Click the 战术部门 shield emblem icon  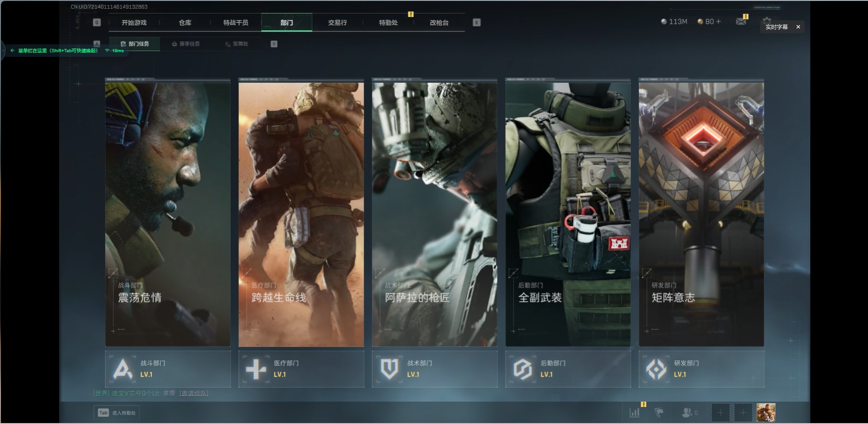point(389,369)
